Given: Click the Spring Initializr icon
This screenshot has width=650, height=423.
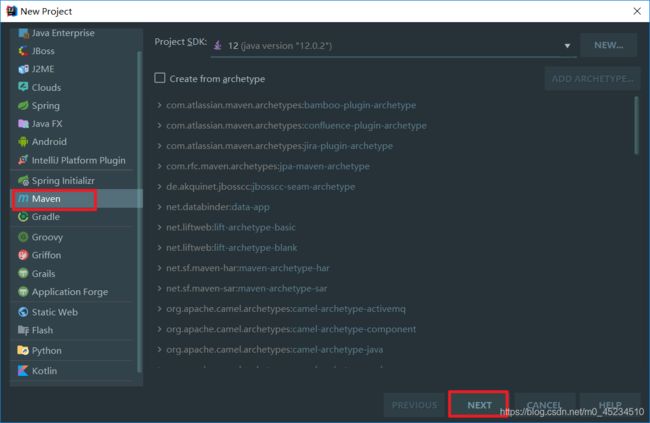Looking at the screenshot, I should coord(23,180).
